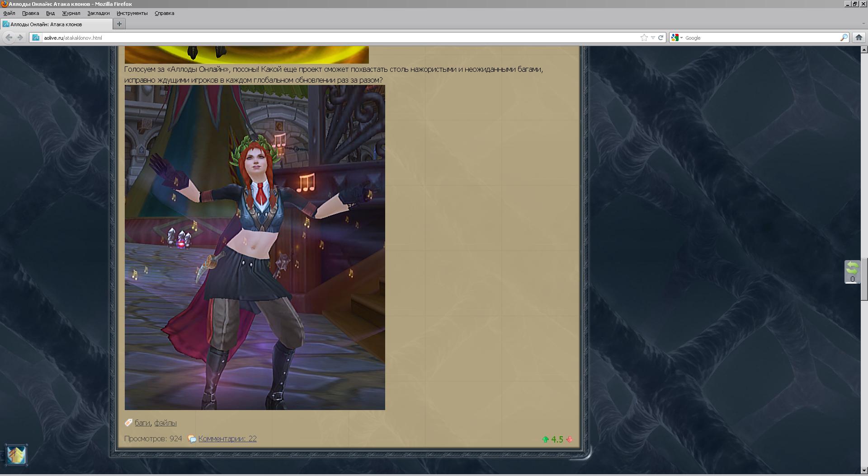Open the Закладки menu
Screen dimensions: 868x476
coord(99,13)
